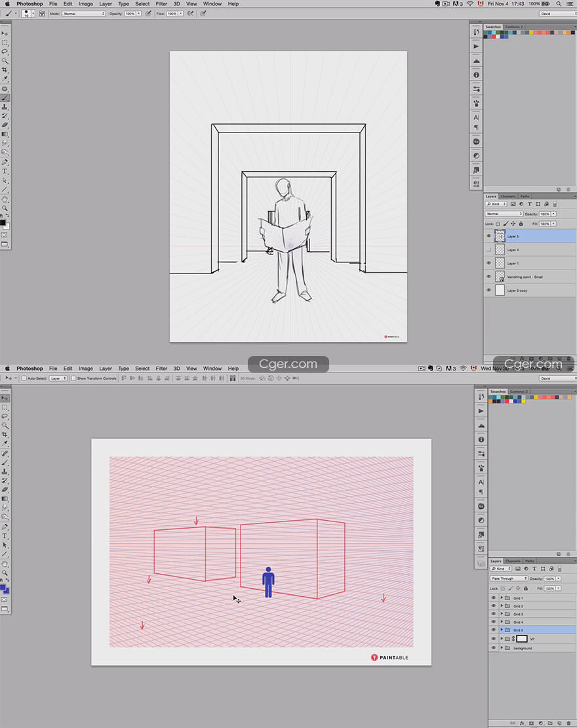
Task: Select the Swatches tab in the top window
Action: click(493, 27)
